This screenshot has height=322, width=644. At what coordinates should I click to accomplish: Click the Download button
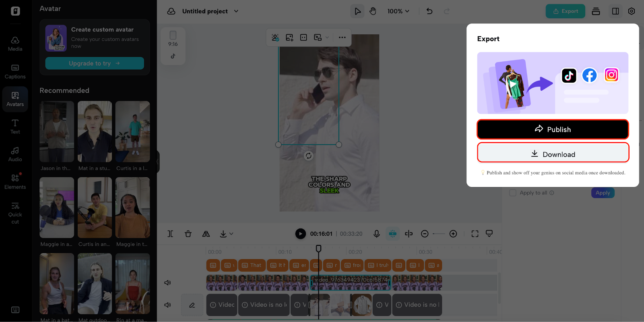pos(553,153)
